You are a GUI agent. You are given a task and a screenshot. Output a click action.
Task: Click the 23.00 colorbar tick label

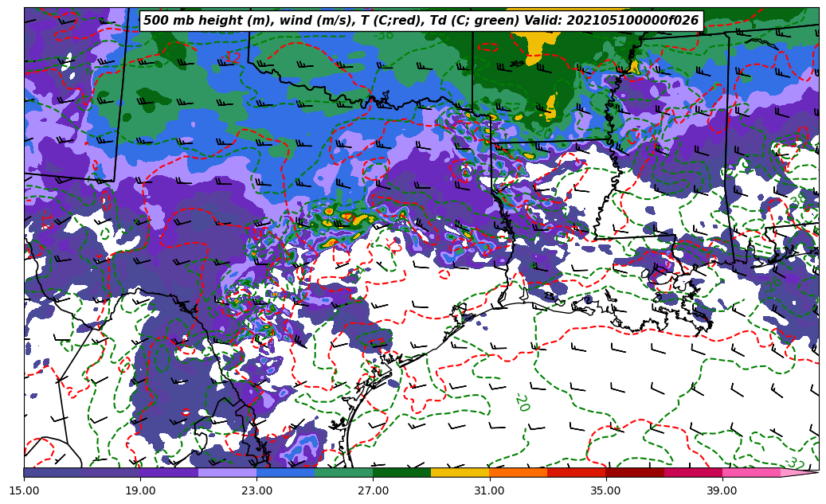pos(256,491)
